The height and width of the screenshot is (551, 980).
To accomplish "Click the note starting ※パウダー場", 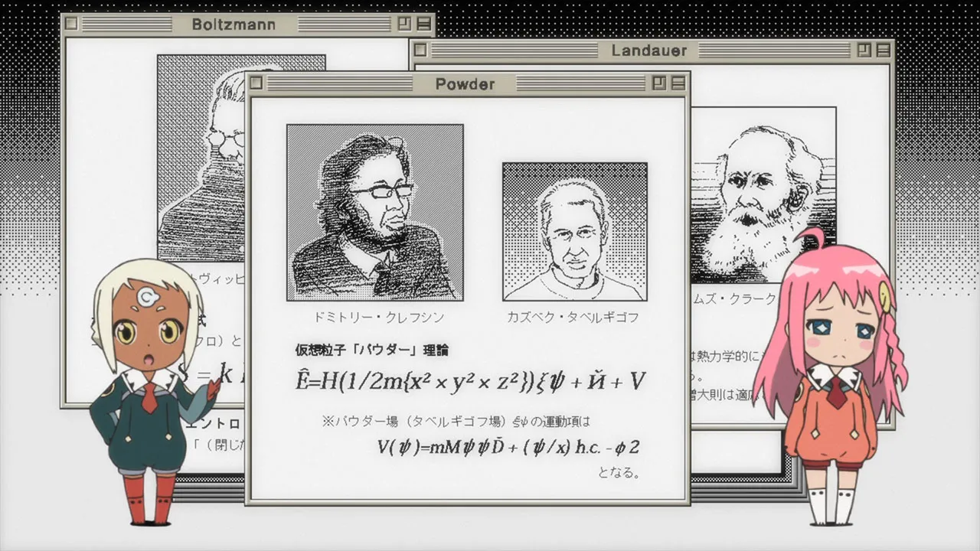I will click(456, 421).
